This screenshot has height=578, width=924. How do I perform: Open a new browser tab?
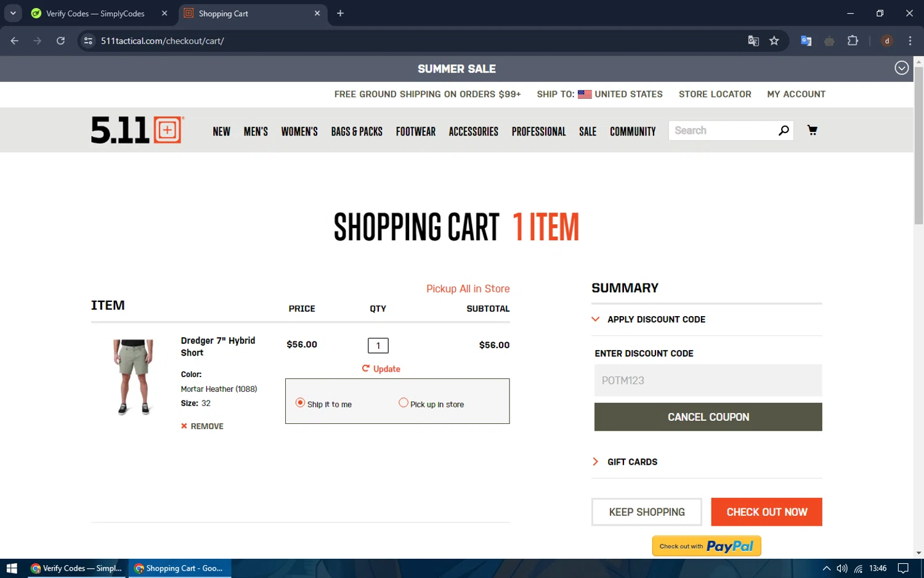click(x=340, y=13)
